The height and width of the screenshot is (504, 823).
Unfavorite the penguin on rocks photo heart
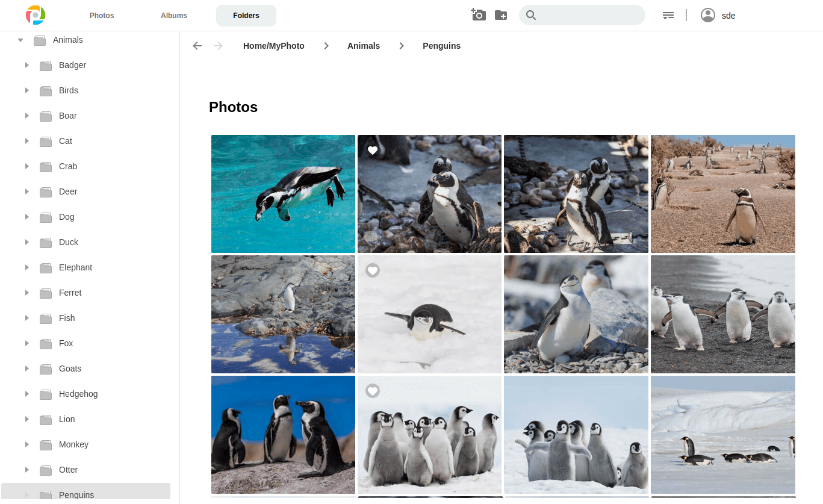[x=373, y=151]
